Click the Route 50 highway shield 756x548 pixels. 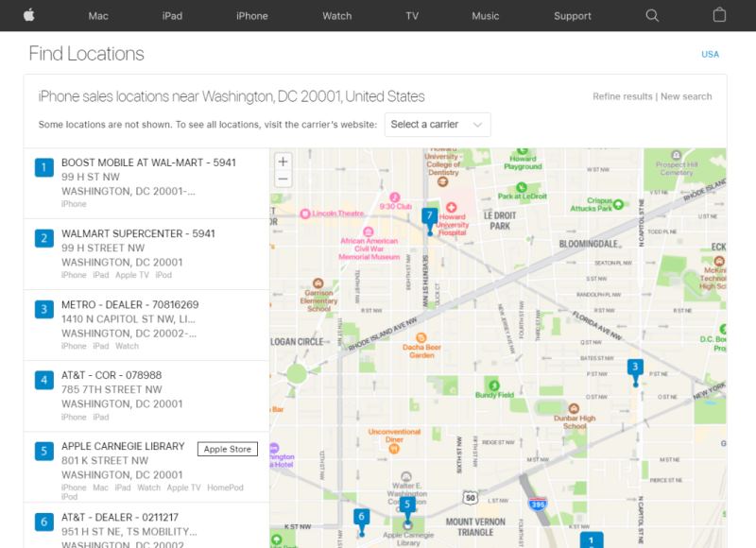(470, 498)
